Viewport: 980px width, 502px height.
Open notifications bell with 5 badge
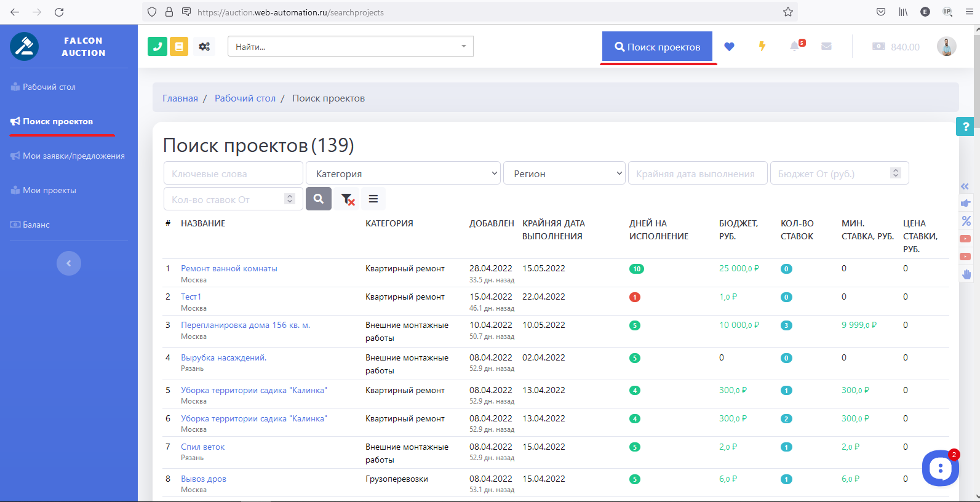pos(795,47)
